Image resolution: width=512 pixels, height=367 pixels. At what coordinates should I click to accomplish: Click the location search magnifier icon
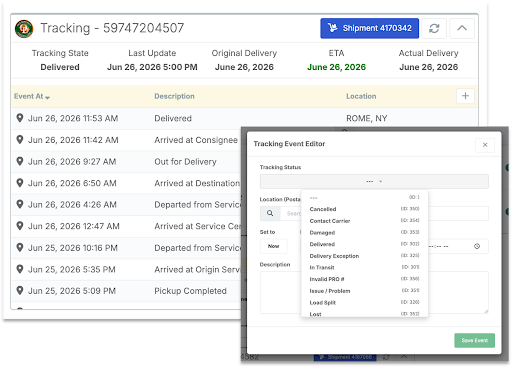[270, 213]
